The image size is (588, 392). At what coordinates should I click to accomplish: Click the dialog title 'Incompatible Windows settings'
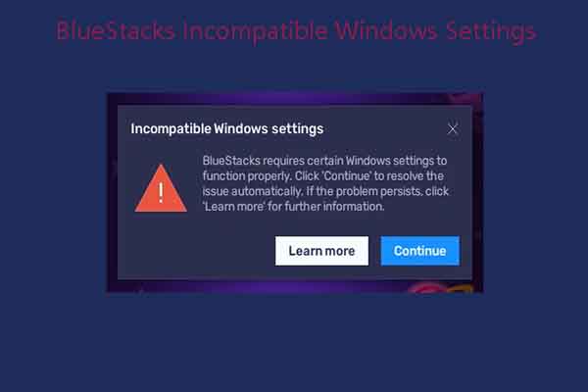pos(226,128)
